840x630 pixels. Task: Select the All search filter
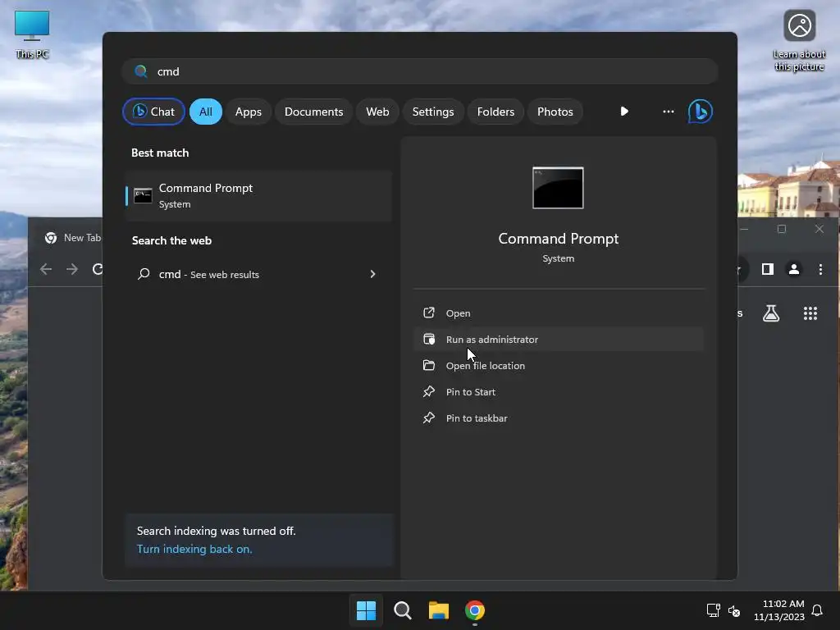pos(206,112)
